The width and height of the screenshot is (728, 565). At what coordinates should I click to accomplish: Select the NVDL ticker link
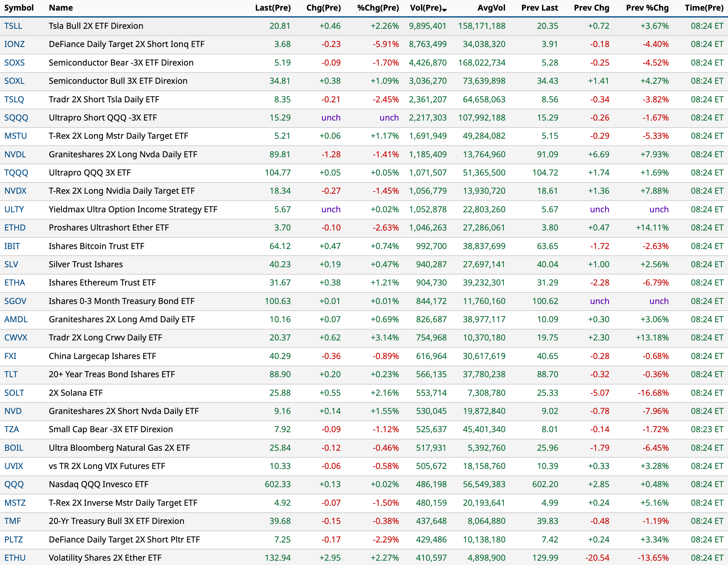(x=15, y=154)
